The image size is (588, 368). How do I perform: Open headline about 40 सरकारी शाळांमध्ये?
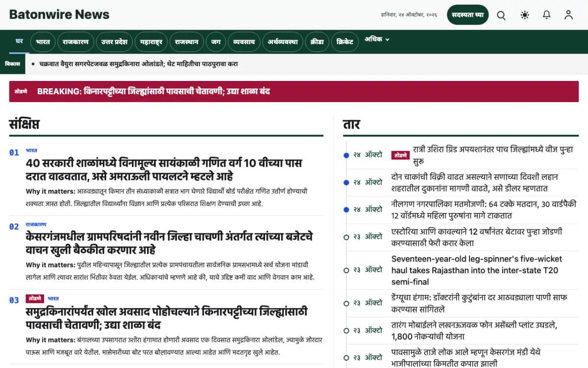tap(164, 169)
